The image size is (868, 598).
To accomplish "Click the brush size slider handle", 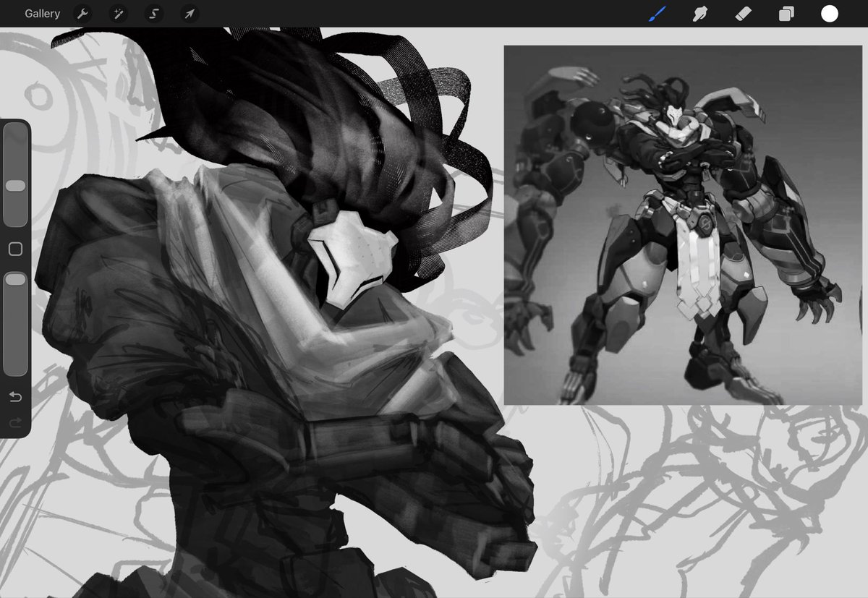I will [x=15, y=186].
